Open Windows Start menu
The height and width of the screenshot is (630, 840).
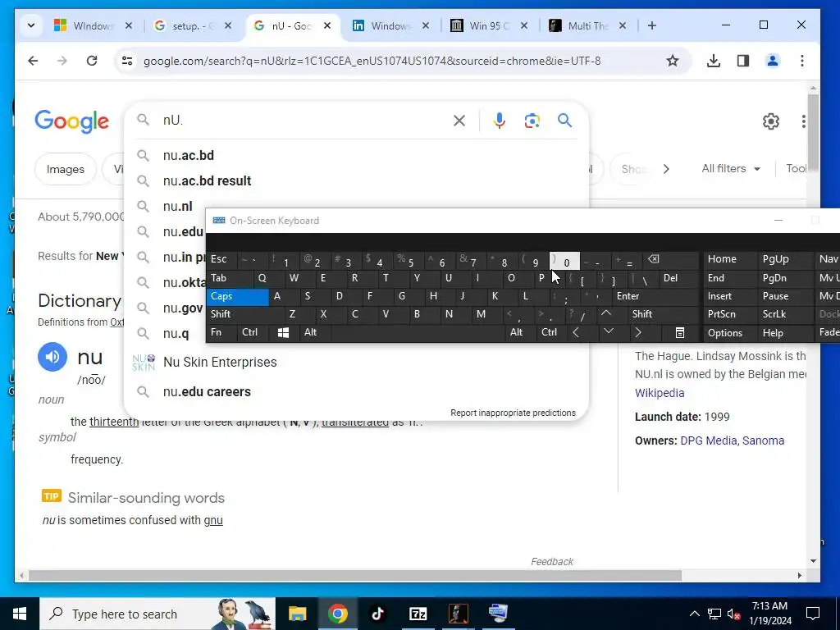(x=20, y=614)
